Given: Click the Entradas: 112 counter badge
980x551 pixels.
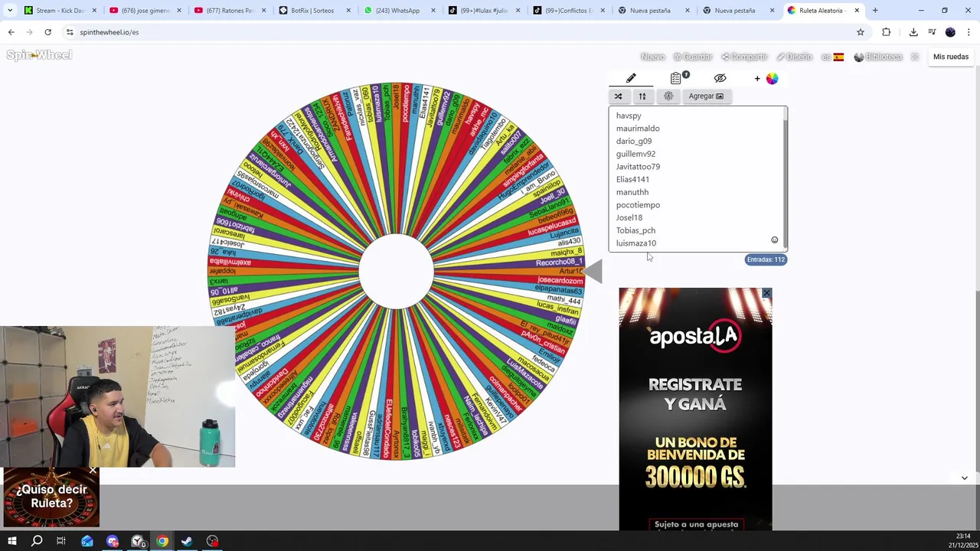Looking at the screenshot, I should click(766, 259).
